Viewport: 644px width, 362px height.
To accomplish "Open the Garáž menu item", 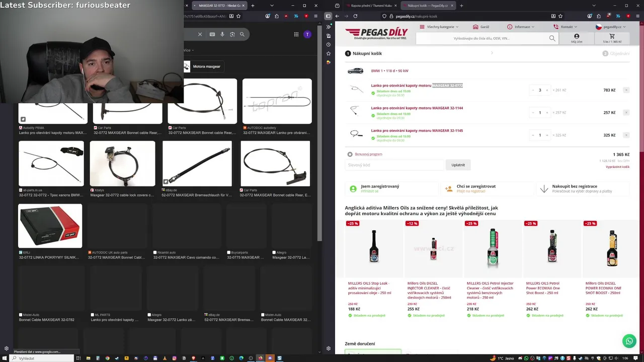I will 481,27.
